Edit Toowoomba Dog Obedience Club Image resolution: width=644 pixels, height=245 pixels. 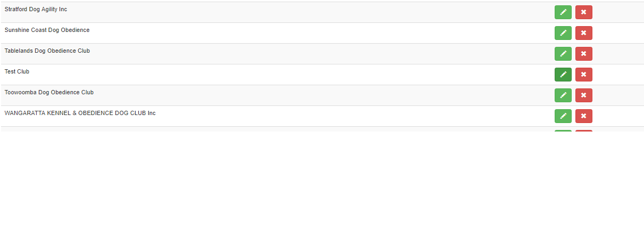563,95
